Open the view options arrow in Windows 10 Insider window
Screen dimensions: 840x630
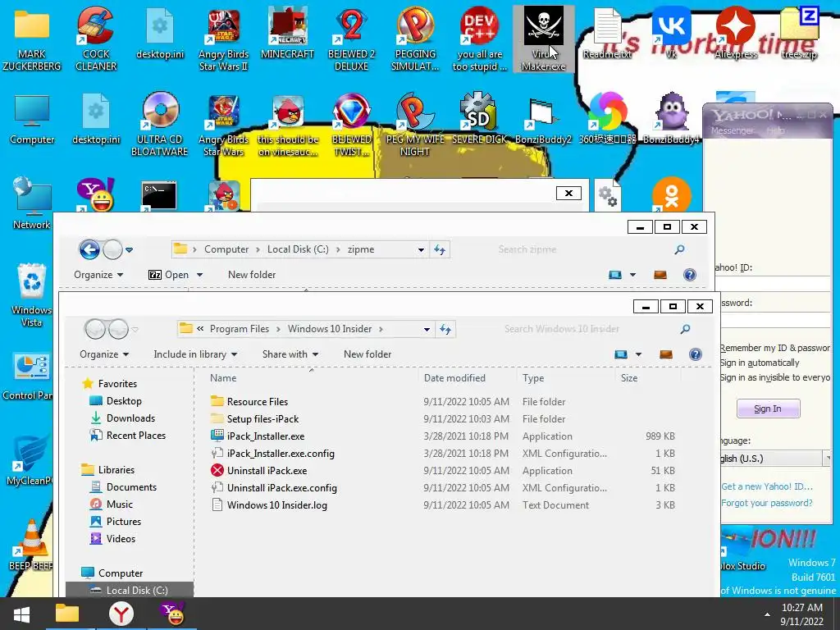click(638, 354)
